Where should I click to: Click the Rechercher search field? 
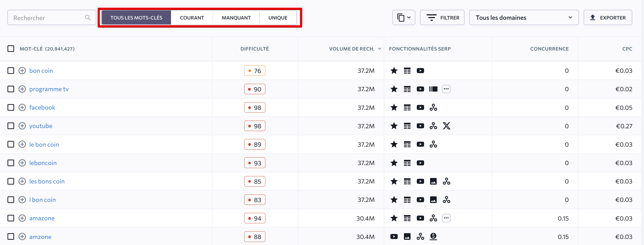52,18
